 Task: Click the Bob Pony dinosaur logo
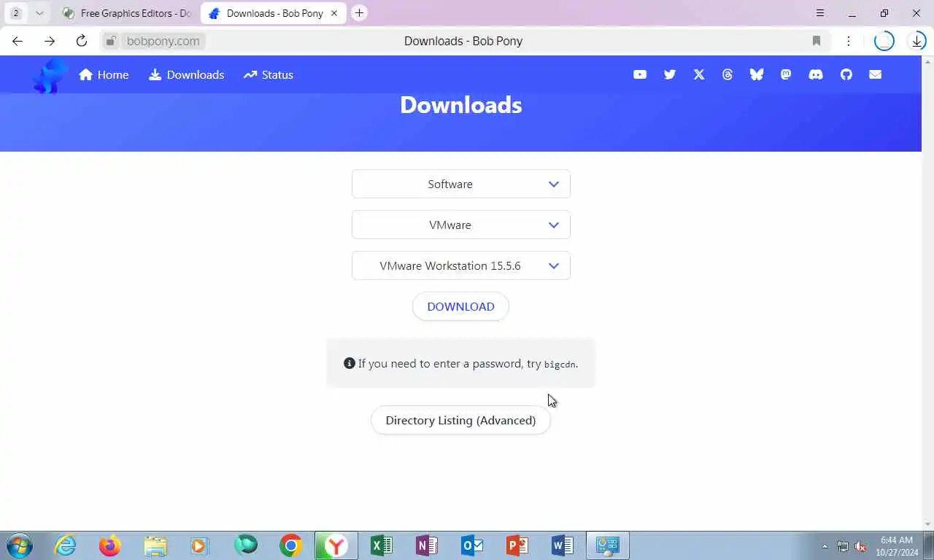(50, 76)
